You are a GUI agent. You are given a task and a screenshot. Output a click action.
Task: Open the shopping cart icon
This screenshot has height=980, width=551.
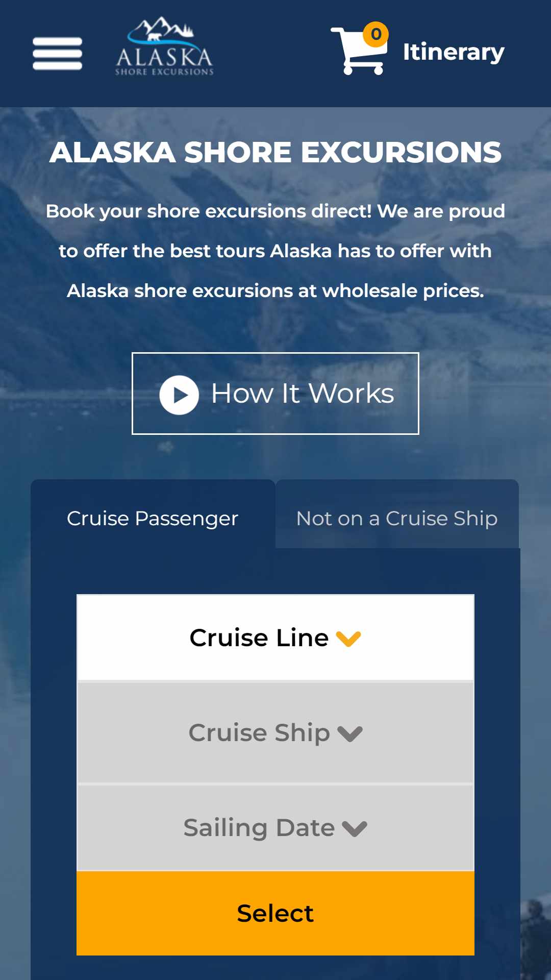358,51
